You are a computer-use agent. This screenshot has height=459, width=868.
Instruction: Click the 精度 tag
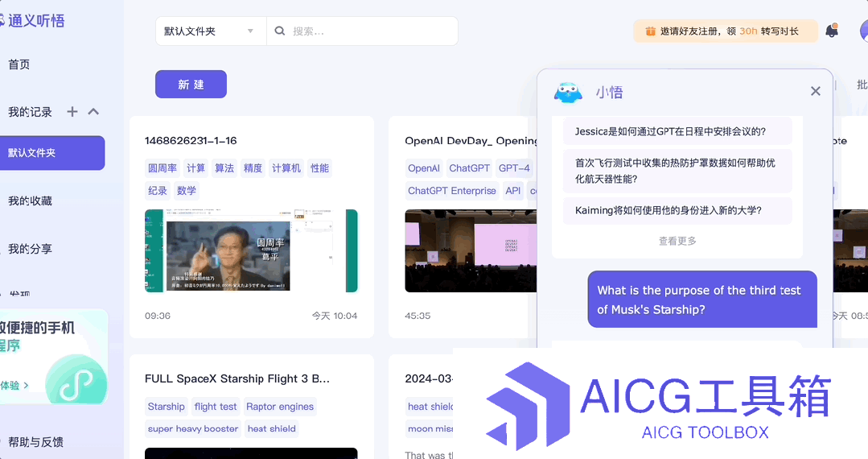pos(253,168)
